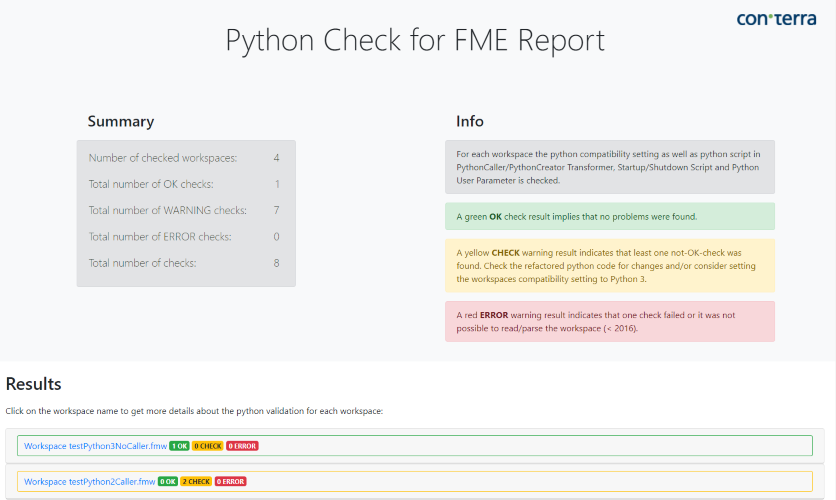The height and width of the screenshot is (500, 836).
Task: Click the '0 ERROR' badge for testPython3NoCaller
Action: tap(242, 446)
